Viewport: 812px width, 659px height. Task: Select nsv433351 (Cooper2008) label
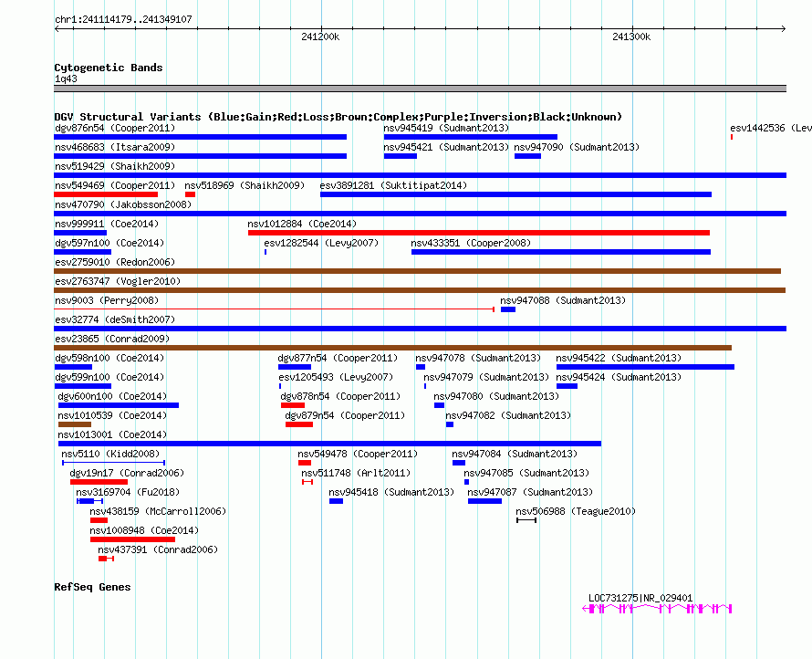coord(471,243)
